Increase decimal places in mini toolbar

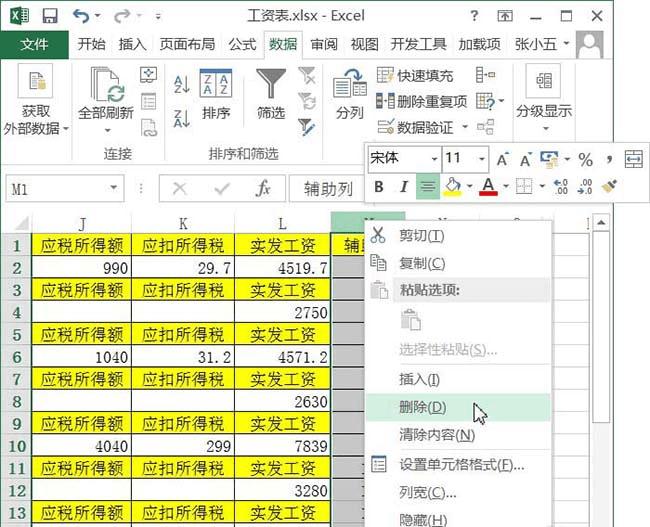[x=560, y=187]
